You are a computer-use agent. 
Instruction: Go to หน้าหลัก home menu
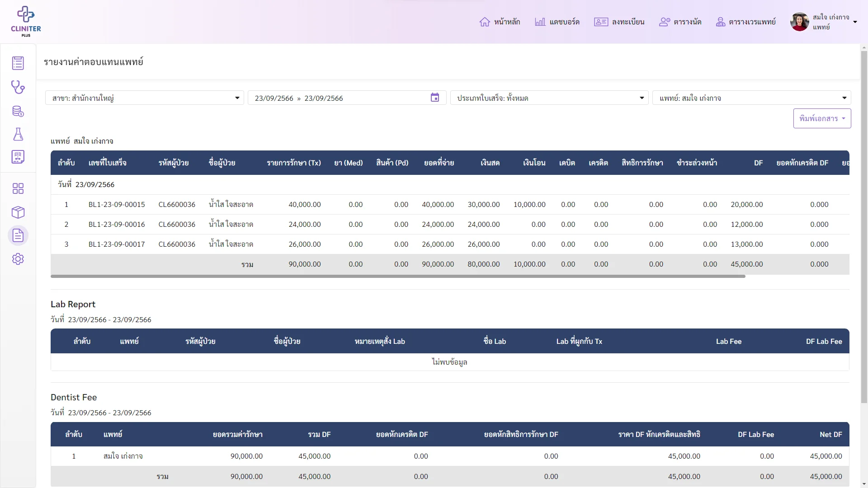500,22
